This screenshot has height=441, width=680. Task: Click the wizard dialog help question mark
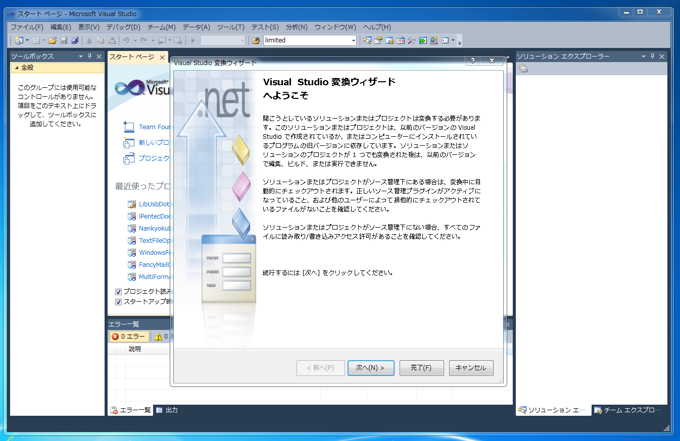tap(473, 60)
